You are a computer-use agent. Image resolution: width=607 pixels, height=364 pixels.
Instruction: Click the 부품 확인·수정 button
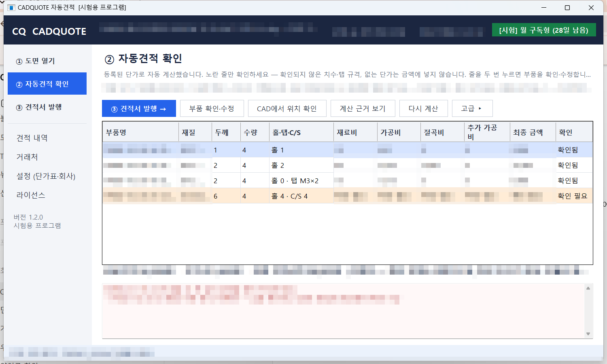212,108
